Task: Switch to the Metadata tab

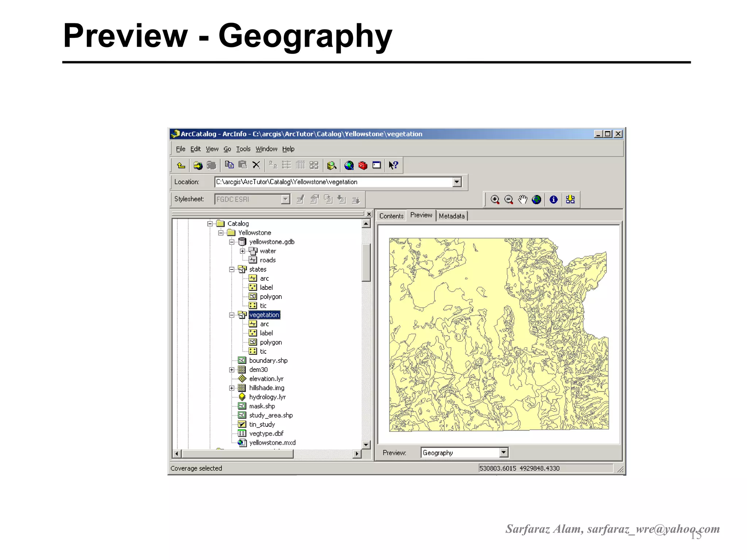Action: click(x=452, y=216)
